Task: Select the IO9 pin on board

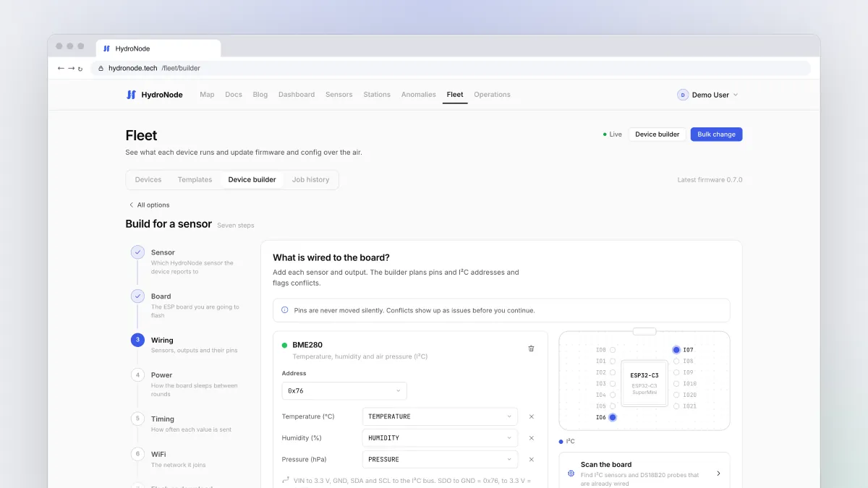Action: click(x=676, y=372)
